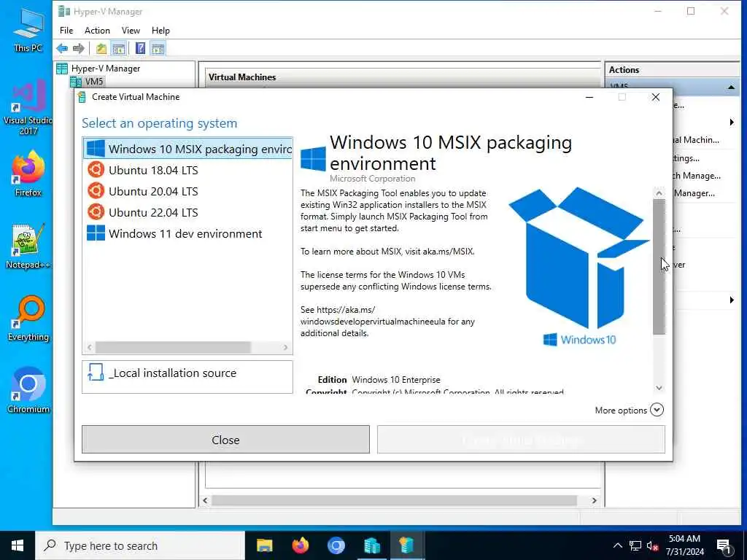
Task: Click the taskbar search box
Action: 140,545
